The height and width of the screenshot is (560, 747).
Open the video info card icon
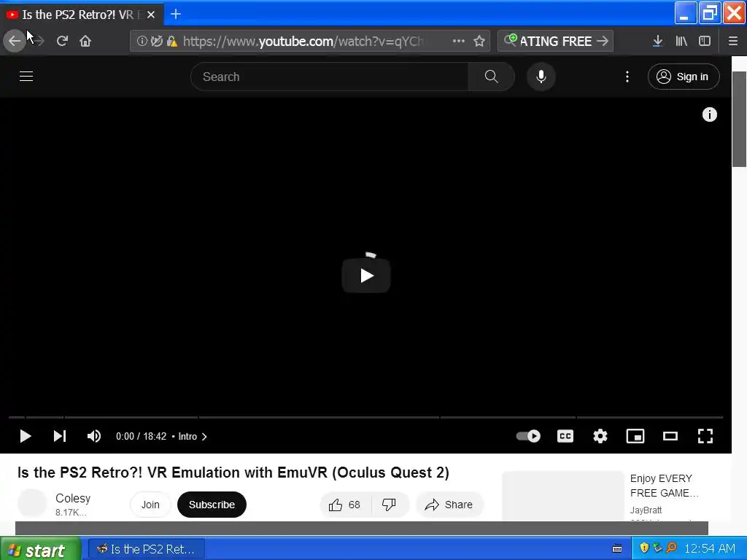pos(709,114)
